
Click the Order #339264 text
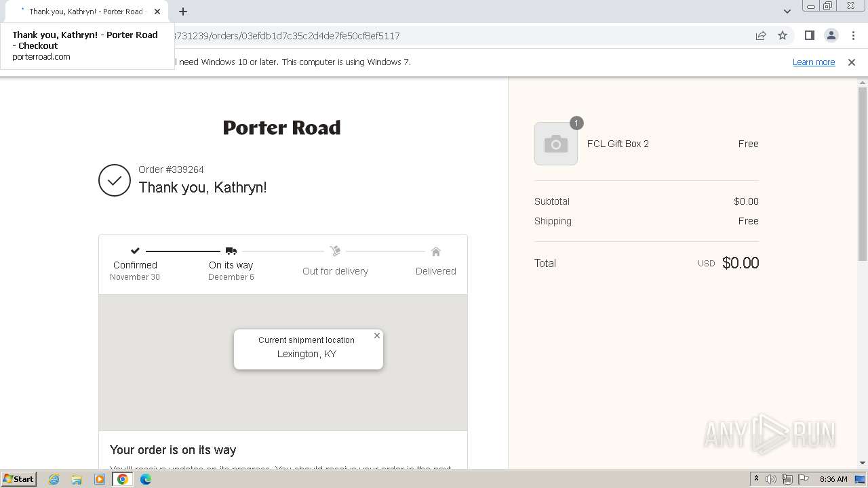[x=171, y=169]
